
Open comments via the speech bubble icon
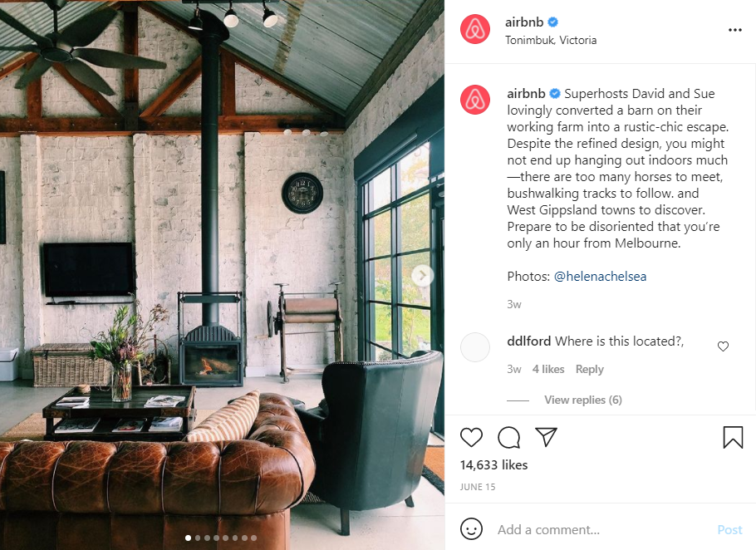click(508, 437)
